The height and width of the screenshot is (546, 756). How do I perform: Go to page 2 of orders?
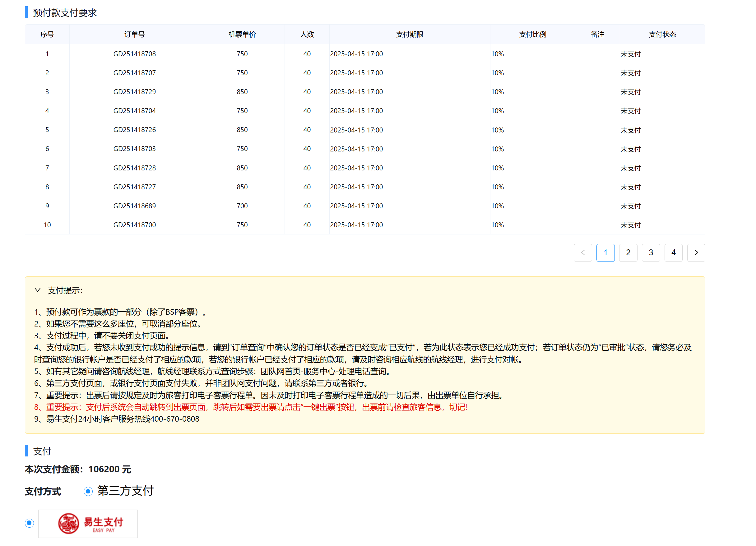point(628,252)
